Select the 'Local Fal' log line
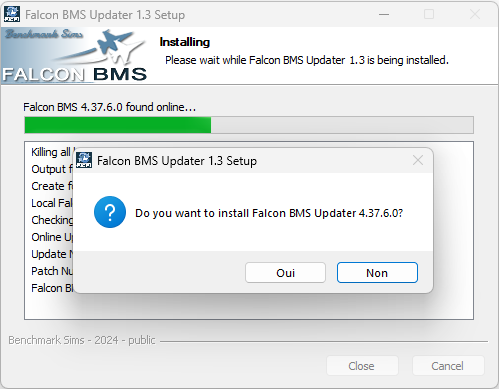Image resolution: width=499 pixels, height=389 pixels. (x=52, y=203)
